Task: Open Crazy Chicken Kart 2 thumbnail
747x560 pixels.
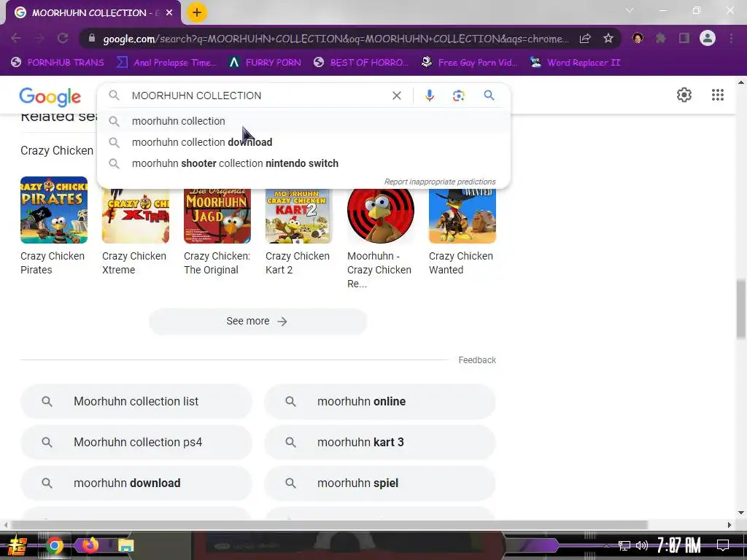Action: pyautogui.click(x=298, y=216)
